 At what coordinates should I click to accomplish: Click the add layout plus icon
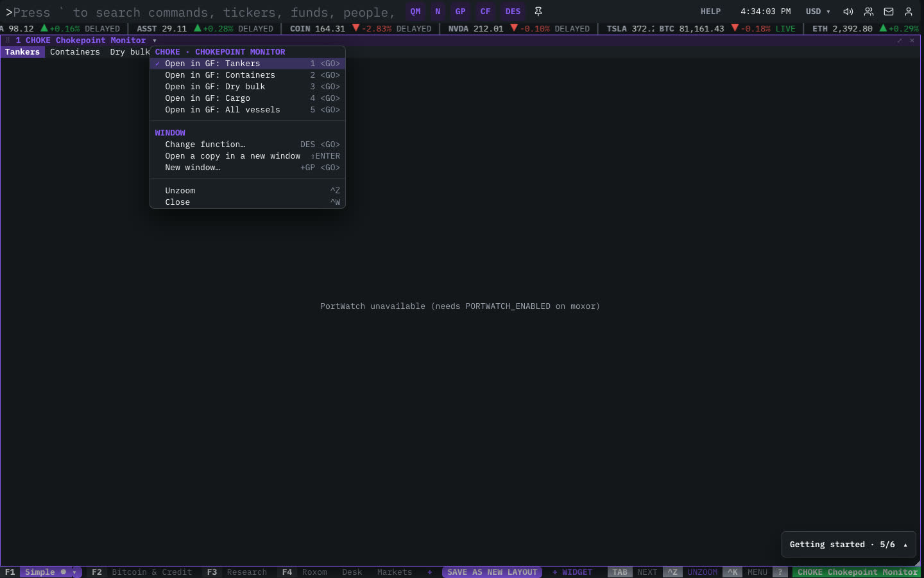[430, 572]
